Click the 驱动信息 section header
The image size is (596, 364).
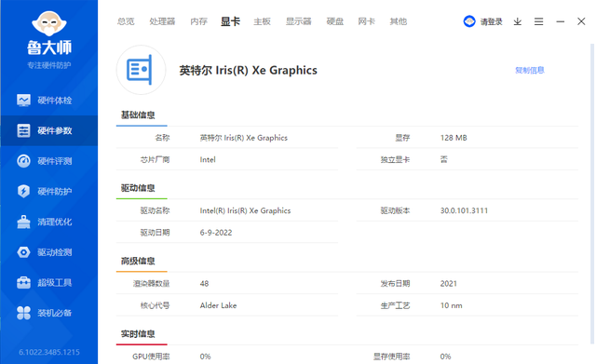pos(138,188)
